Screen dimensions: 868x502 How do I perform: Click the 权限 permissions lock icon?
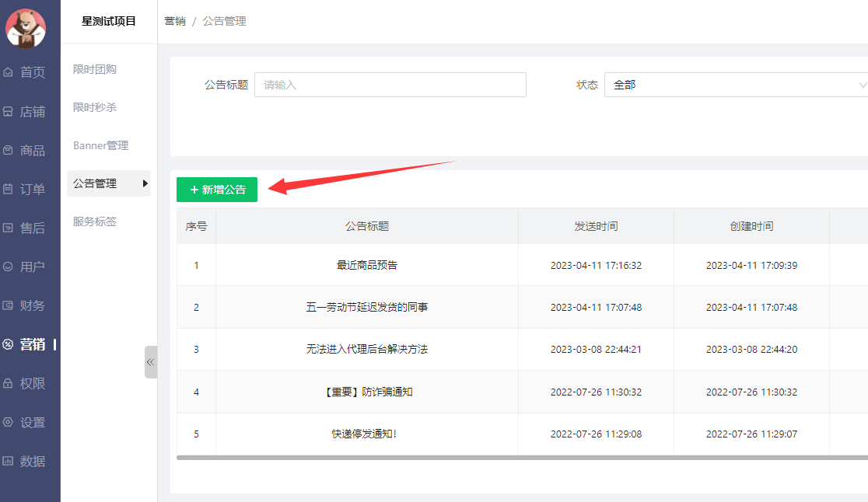9,383
